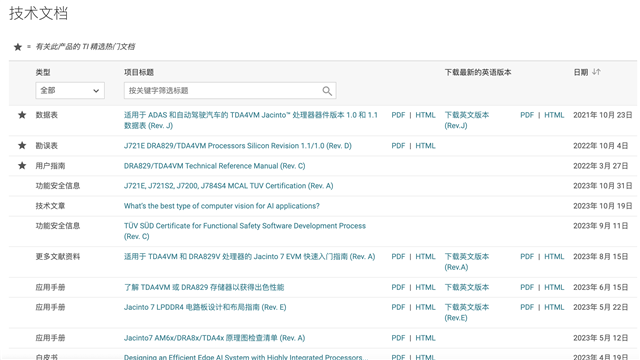This screenshot has width=640, height=360.
Task: Click the star icon on the 用户指南 row
Action: (x=22, y=165)
